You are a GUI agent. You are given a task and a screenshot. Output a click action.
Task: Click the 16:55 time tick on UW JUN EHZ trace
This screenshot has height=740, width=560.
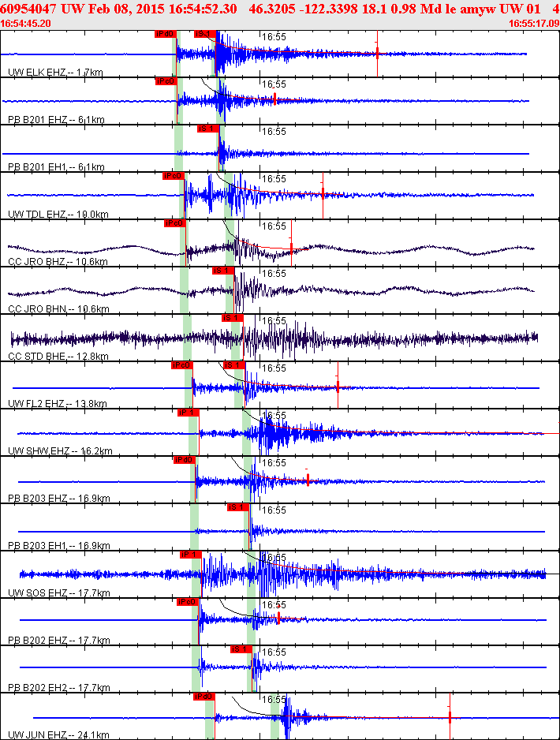[x=274, y=699]
